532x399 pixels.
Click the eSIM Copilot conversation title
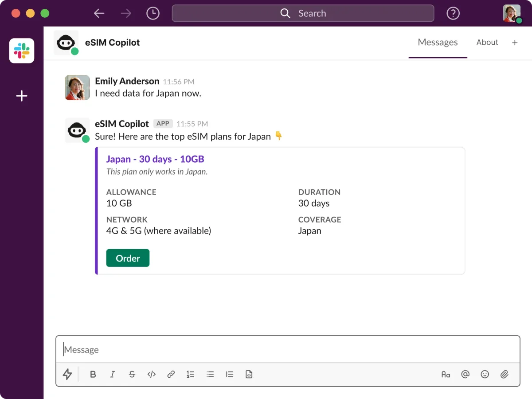112,43
